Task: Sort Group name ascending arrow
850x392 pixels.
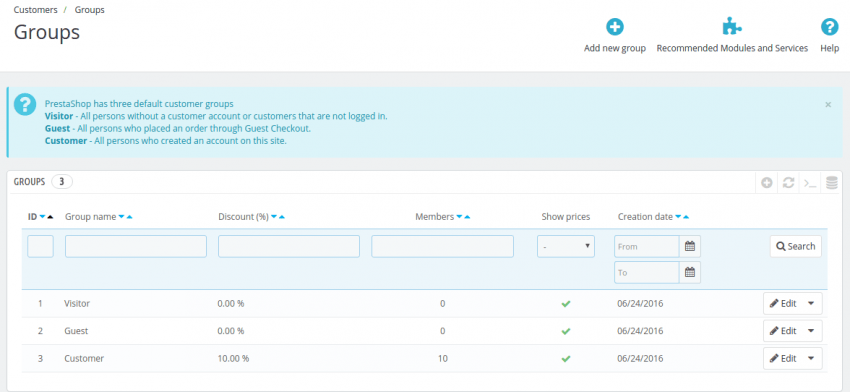Action: point(130,217)
